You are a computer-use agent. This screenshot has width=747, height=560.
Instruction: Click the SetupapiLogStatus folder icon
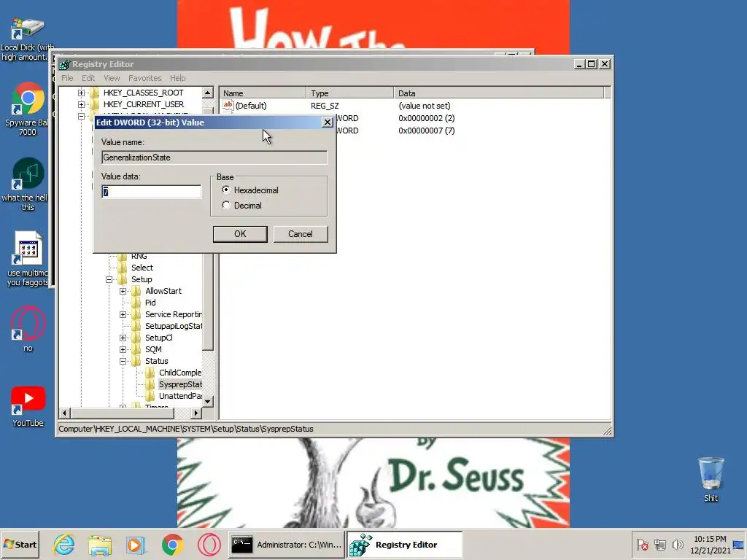point(136,326)
